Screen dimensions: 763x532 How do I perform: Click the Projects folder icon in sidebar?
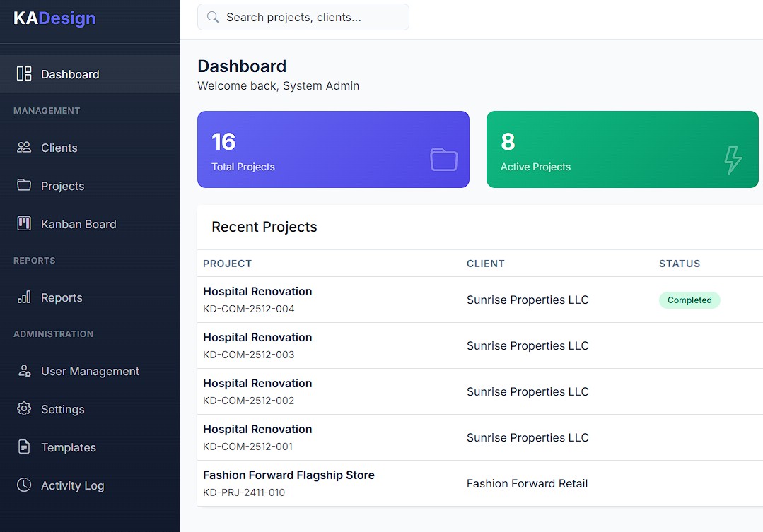(x=24, y=185)
